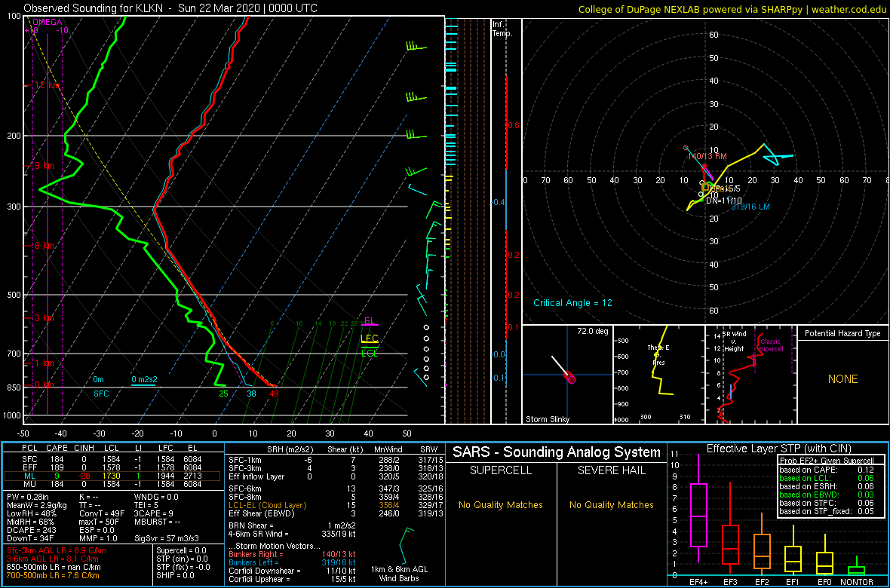Viewport: 890px width, 588px height.
Task: Click the yellow LFC level marker
Action: (x=370, y=340)
